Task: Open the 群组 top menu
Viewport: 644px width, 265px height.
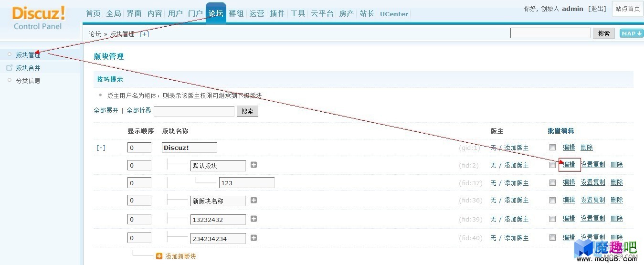Action: (236, 13)
